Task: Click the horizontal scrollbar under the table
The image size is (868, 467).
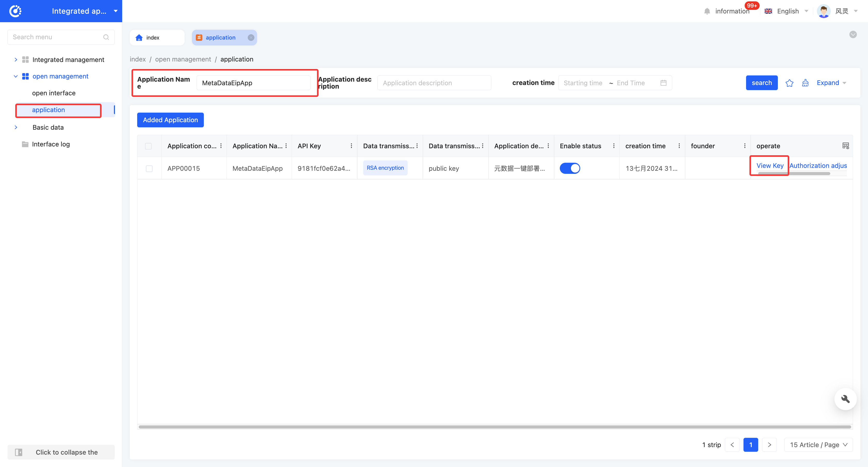Action: (x=495, y=427)
